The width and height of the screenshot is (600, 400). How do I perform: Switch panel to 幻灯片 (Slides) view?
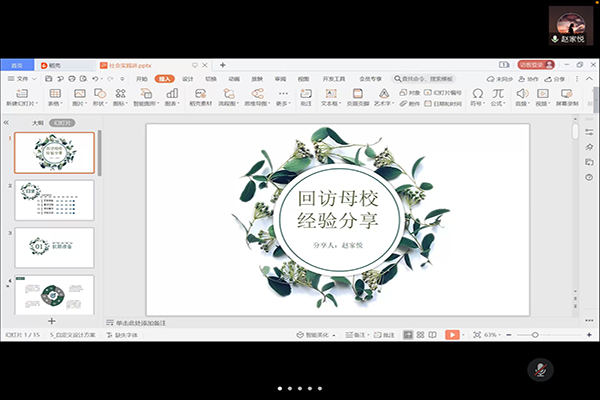tap(60, 124)
